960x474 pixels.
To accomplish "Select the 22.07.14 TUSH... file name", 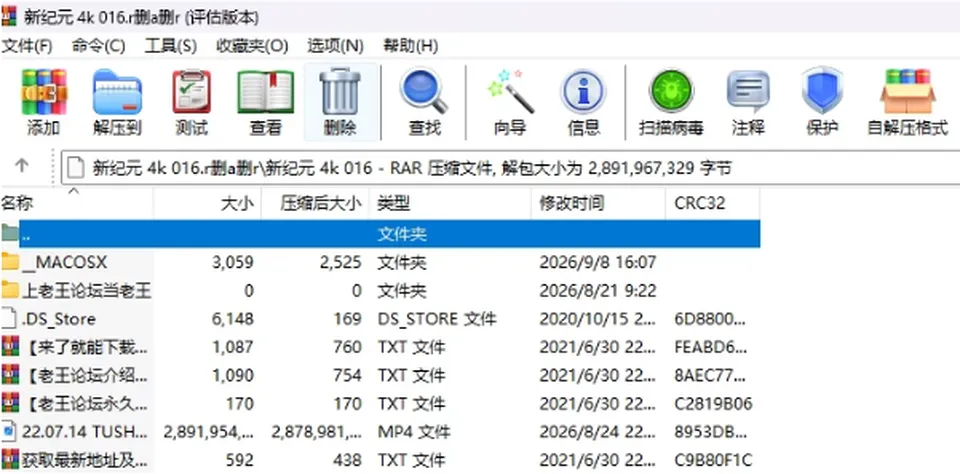I will click(85, 432).
